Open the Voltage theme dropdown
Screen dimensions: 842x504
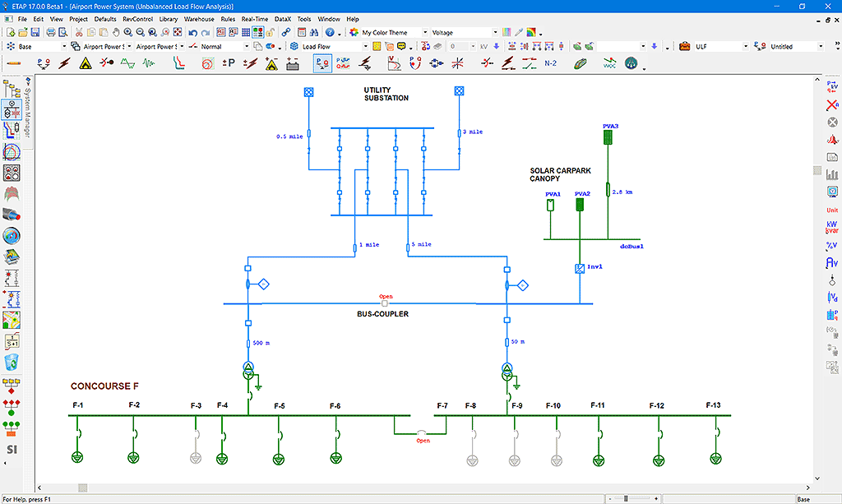(493, 33)
